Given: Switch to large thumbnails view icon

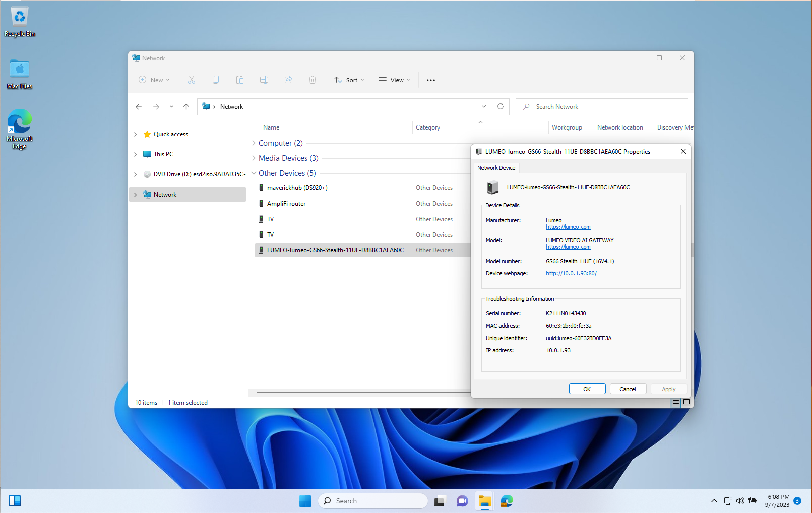Looking at the screenshot, I should 686,402.
